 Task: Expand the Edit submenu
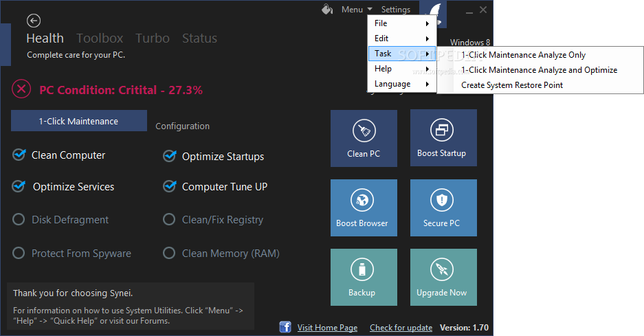(401, 38)
